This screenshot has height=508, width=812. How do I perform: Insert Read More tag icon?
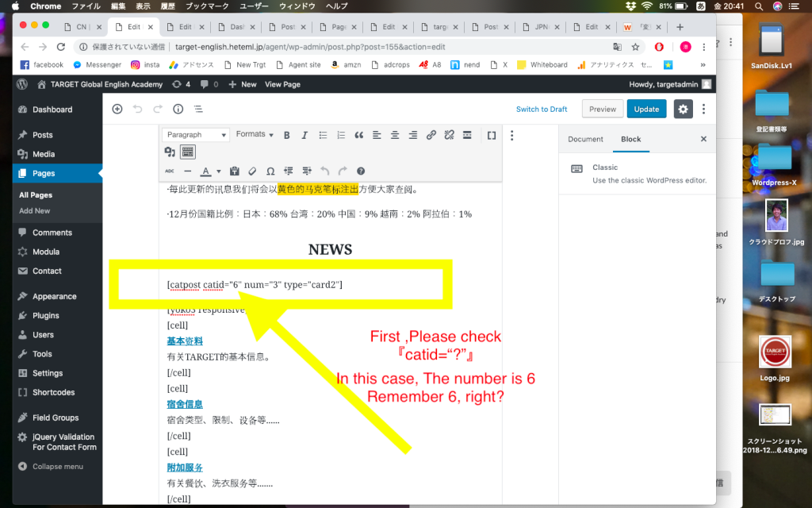tap(468, 135)
